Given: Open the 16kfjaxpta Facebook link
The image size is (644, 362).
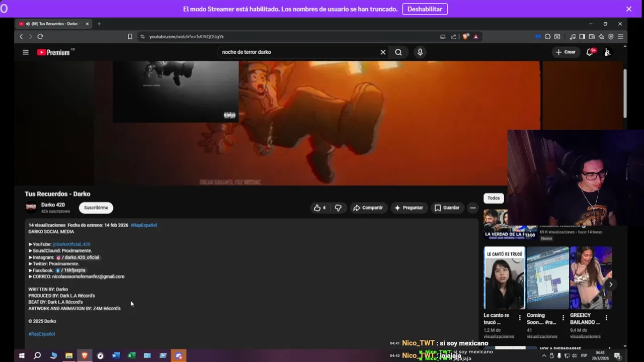Looking at the screenshot, I should click(x=70, y=270).
